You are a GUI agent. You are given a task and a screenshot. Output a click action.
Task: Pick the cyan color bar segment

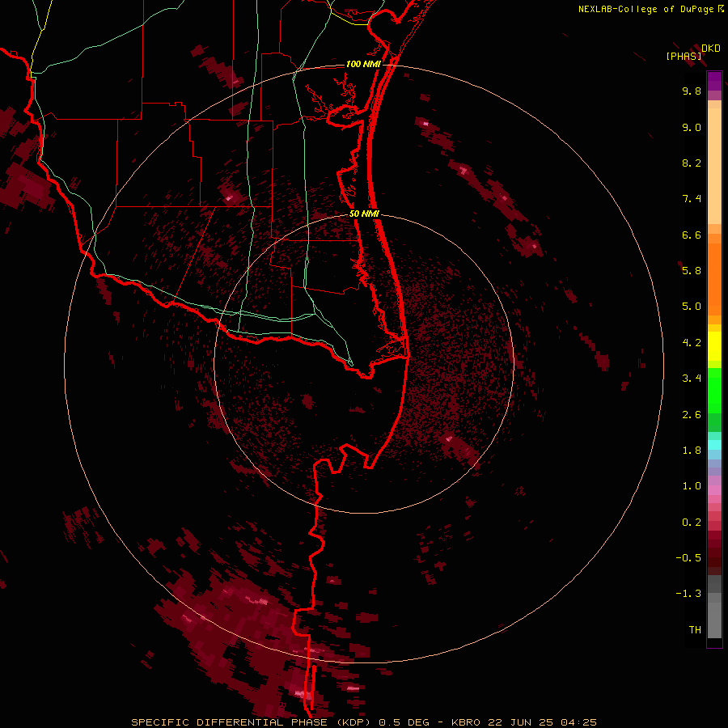point(714,444)
